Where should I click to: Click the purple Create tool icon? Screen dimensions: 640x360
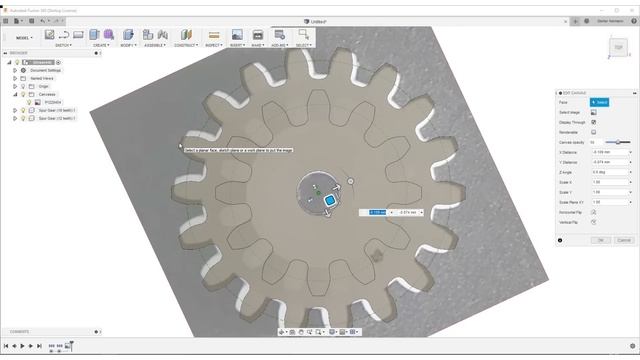click(109, 35)
